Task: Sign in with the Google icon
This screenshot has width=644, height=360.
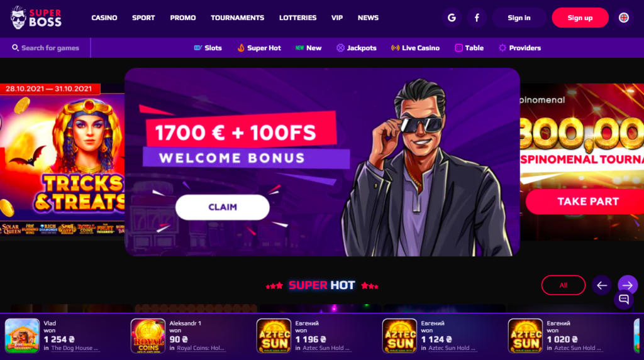Action: [452, 18]
